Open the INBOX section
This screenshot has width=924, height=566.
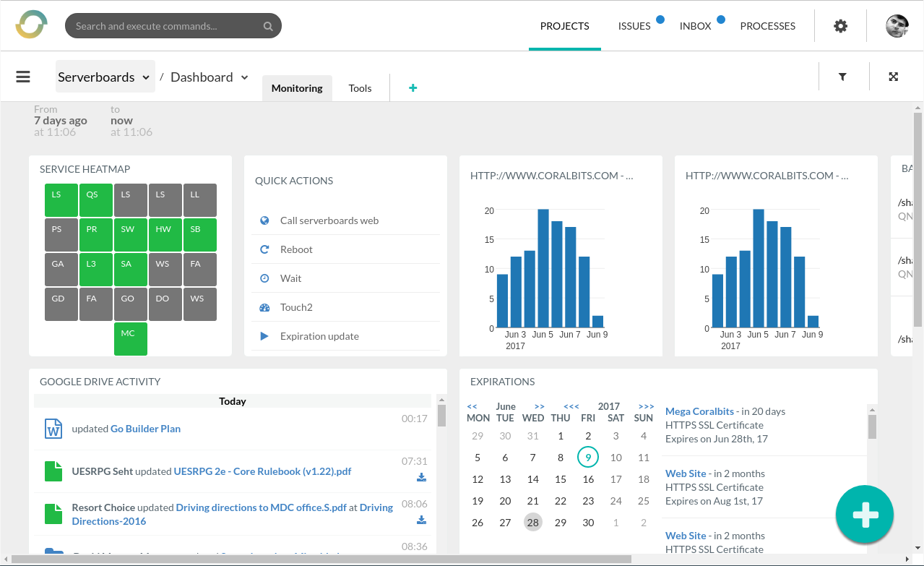[696, 26]
